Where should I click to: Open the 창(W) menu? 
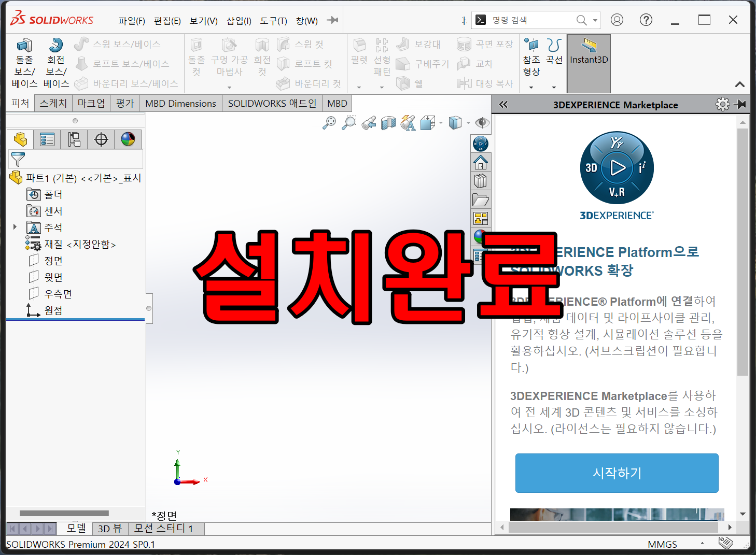pos(306,21)
